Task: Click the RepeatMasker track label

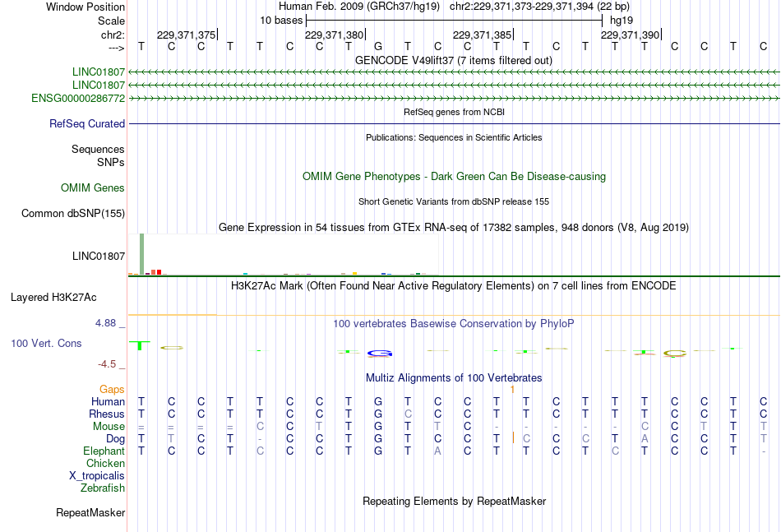Action: coord(90,512)
